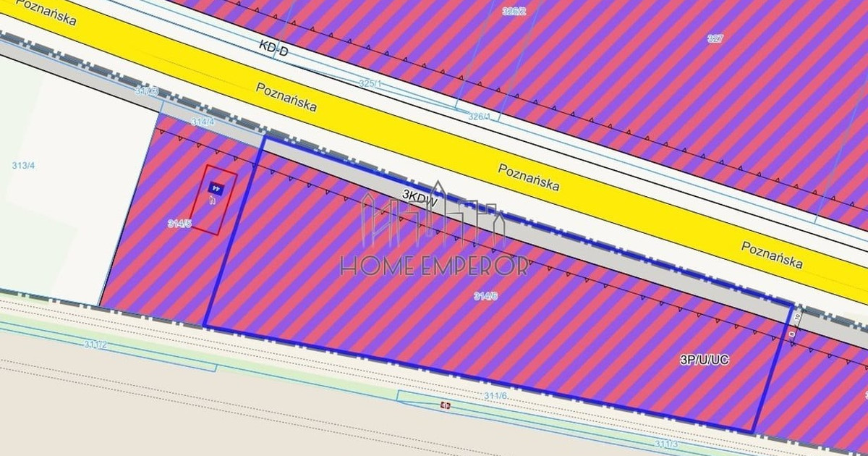Click the letter h under building icon
The width and height of the screenshot is (868, 456).
pyautogui.click(x=213, y=199)
